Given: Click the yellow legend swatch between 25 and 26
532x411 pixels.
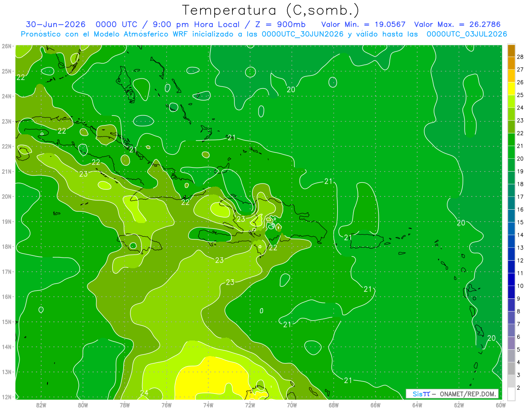Looking at the screenshot, I should (x=511, y=89).
